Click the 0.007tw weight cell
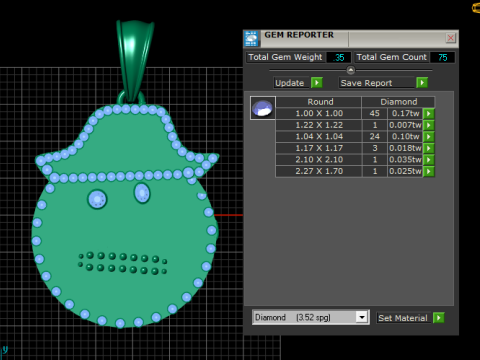480x360 pixels. [x=405, y=125]
